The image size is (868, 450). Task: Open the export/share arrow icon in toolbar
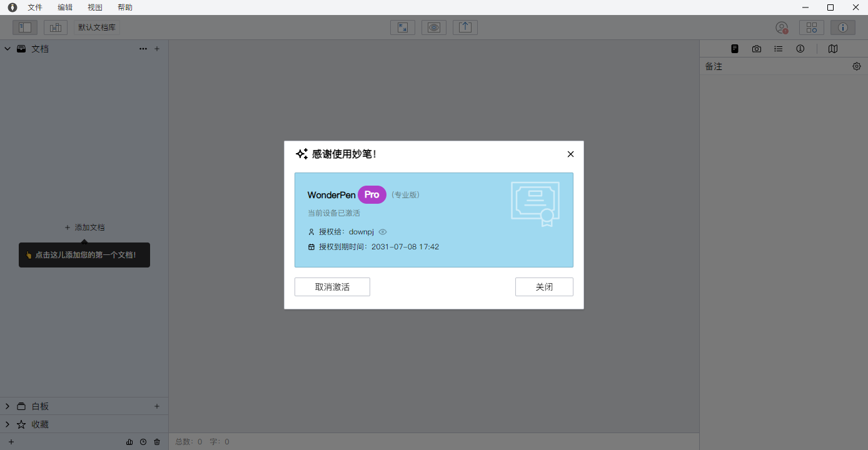click(x=465, y=27)
